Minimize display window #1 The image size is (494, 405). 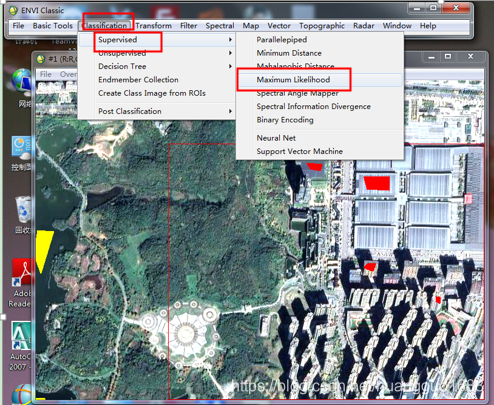tap(431, 57)
